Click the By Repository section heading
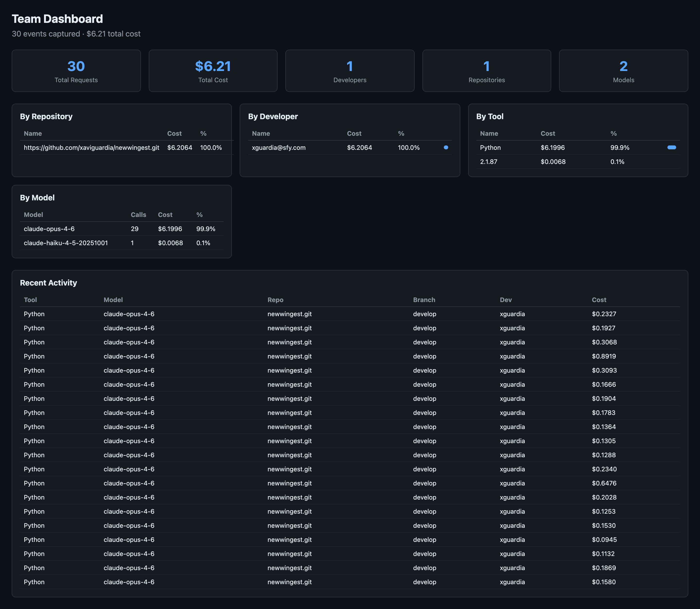Image resolution: width=700 pixels, height=609 pixels. coord(46,116)
